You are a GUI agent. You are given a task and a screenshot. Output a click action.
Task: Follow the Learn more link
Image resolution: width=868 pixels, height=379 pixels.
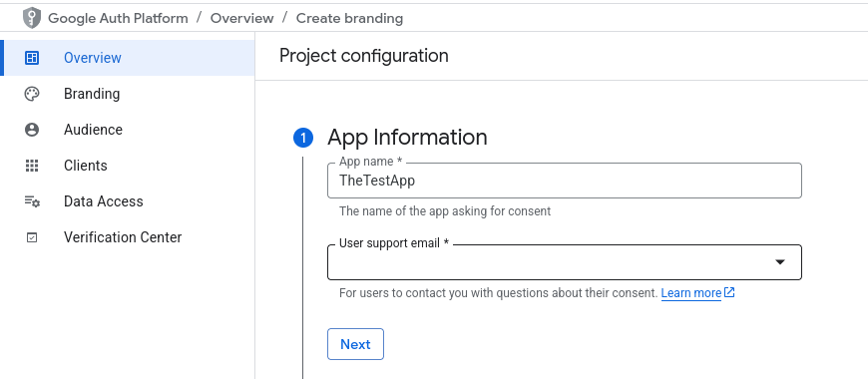point(690,292)
